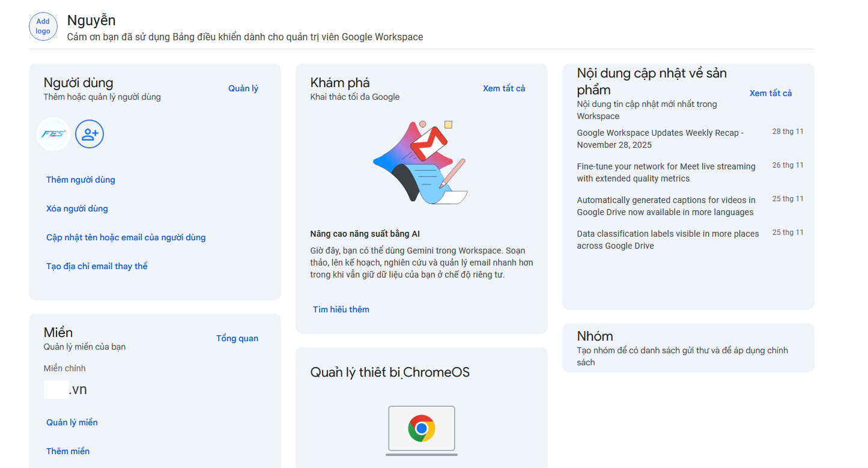868x468 pixels.
Task: Open the Meet live streaming metrics update
Action: pos(666,172)
